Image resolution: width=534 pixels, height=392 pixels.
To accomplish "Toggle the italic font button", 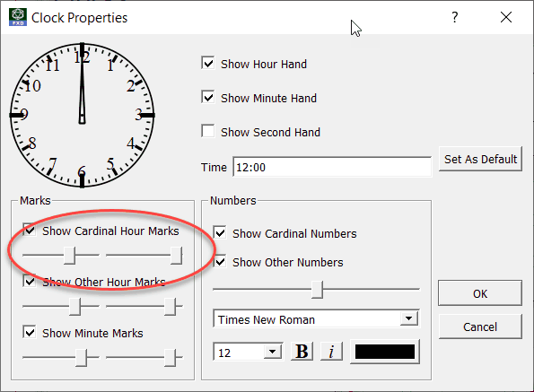I will (331, 352).
